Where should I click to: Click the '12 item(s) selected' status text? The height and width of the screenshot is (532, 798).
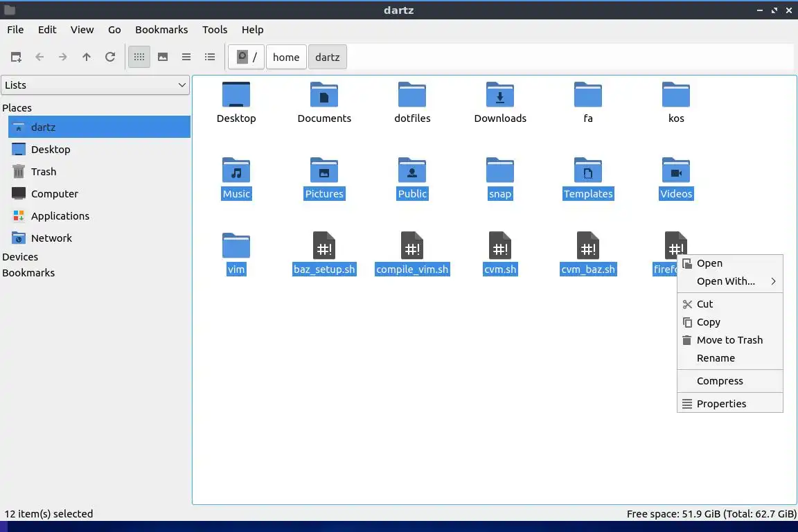click(x=49, y=514)
